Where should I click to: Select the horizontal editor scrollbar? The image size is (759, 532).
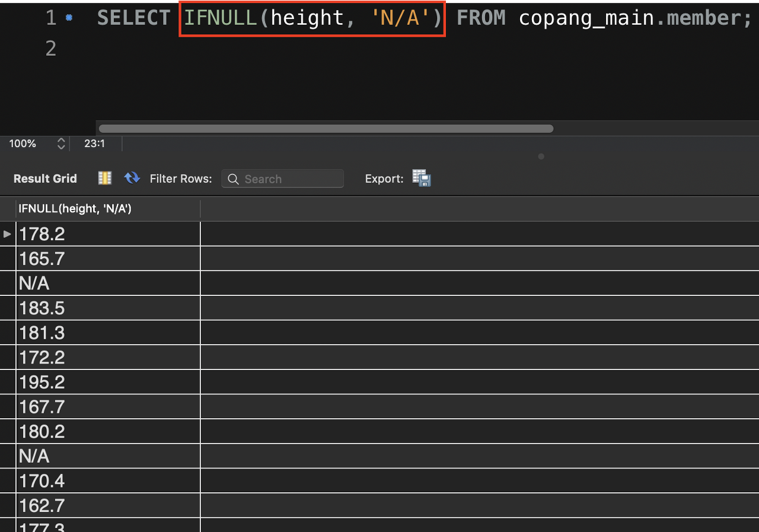326,129
